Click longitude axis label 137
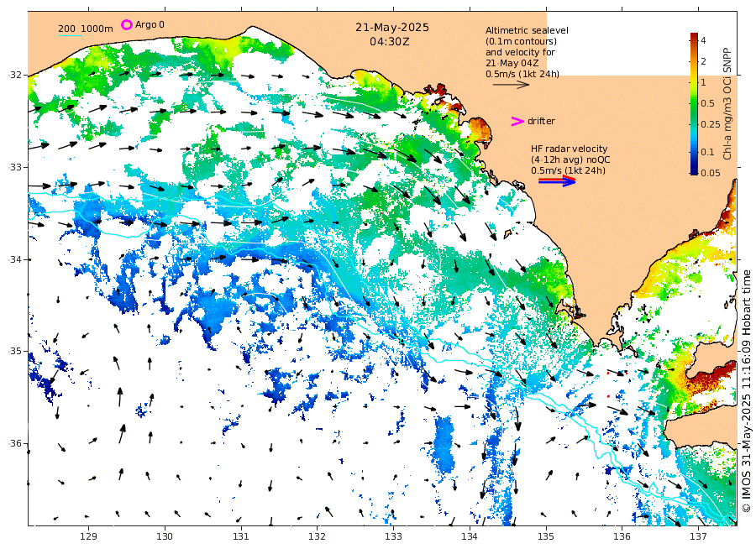This screenshot has height=554, width=756. tap(698, 536)
